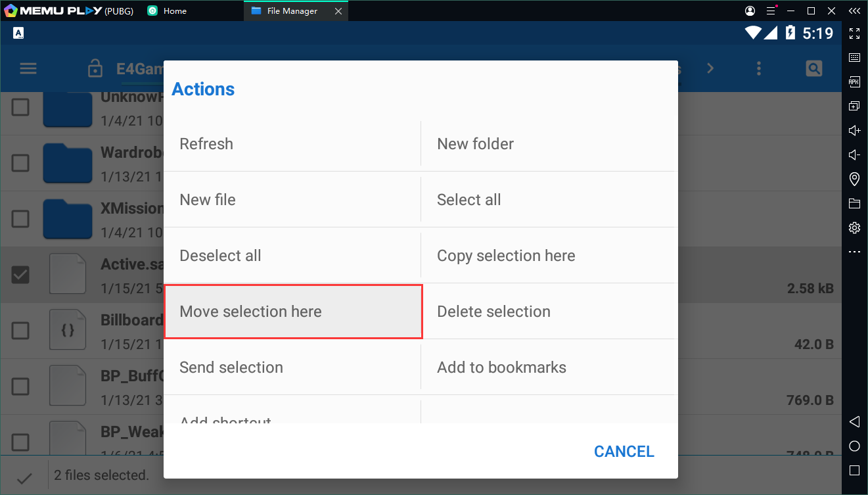
Task: Tick the Wardrobe folder checkbox
Action: click(x=20, y=162)
